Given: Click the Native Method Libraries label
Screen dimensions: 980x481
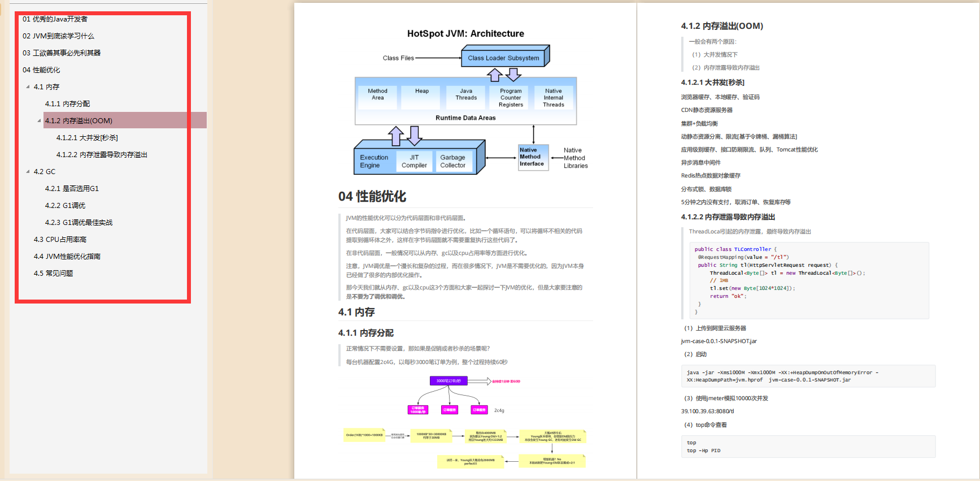Looking at the screenshot, I should 576,158.
